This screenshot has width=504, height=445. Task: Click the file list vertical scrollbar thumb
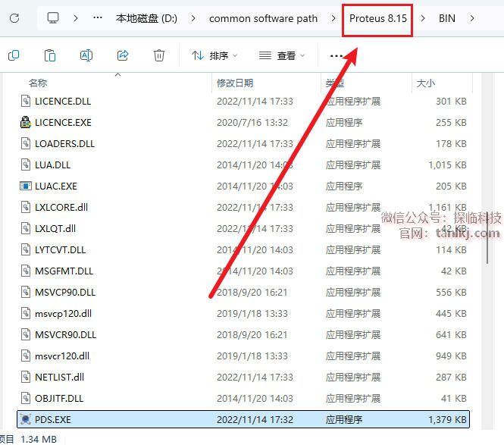[x=487, y=238]
